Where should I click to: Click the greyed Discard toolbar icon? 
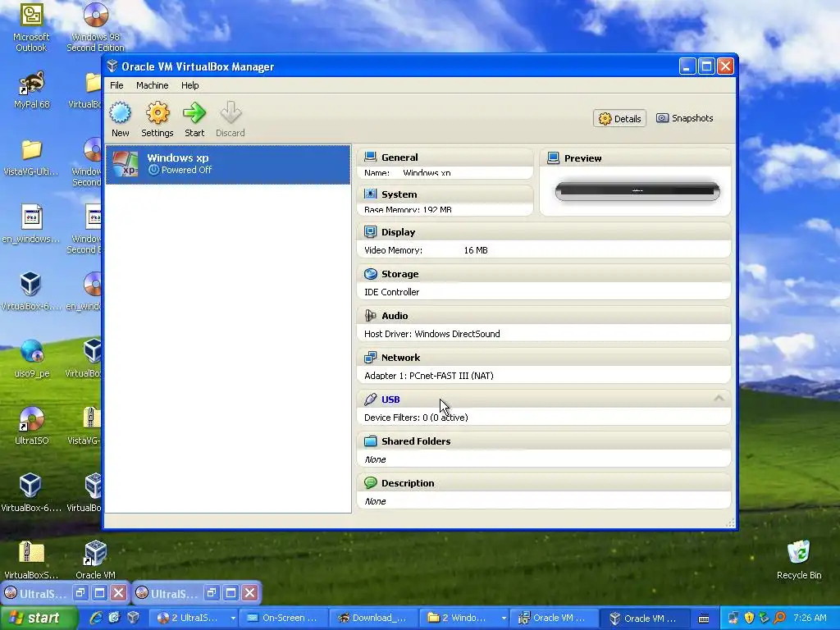coord(231,113)
